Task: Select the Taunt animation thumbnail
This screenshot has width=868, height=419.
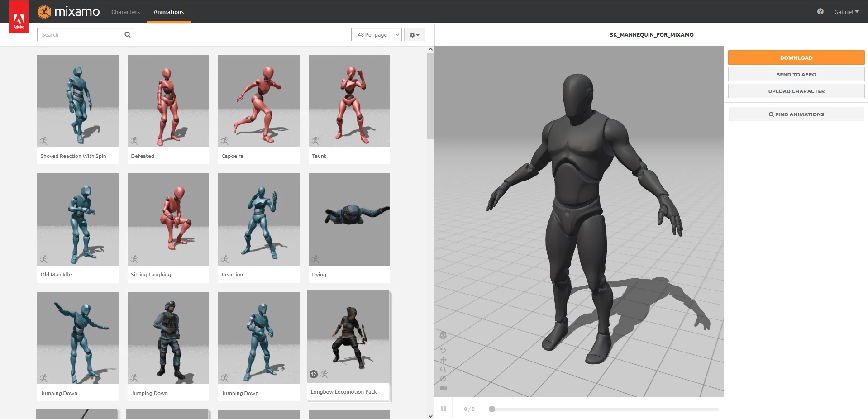Action: pyautogui.click(x=349, y=101)
